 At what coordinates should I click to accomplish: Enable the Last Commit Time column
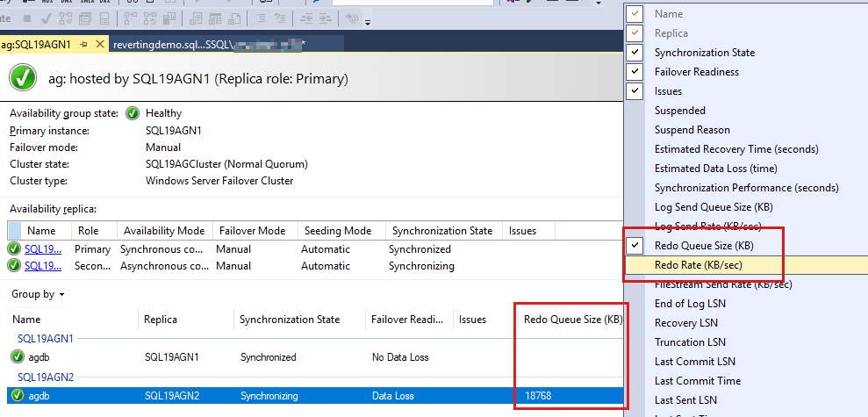[x=698, y=381]
